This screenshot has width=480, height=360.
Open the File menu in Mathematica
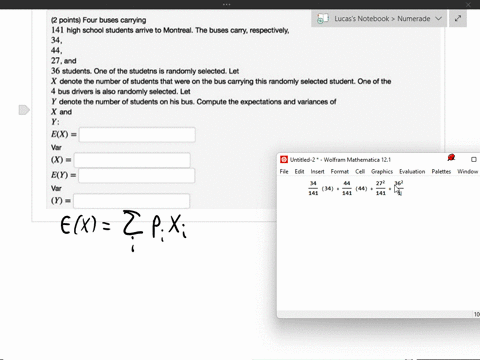(x=284, y=171)
